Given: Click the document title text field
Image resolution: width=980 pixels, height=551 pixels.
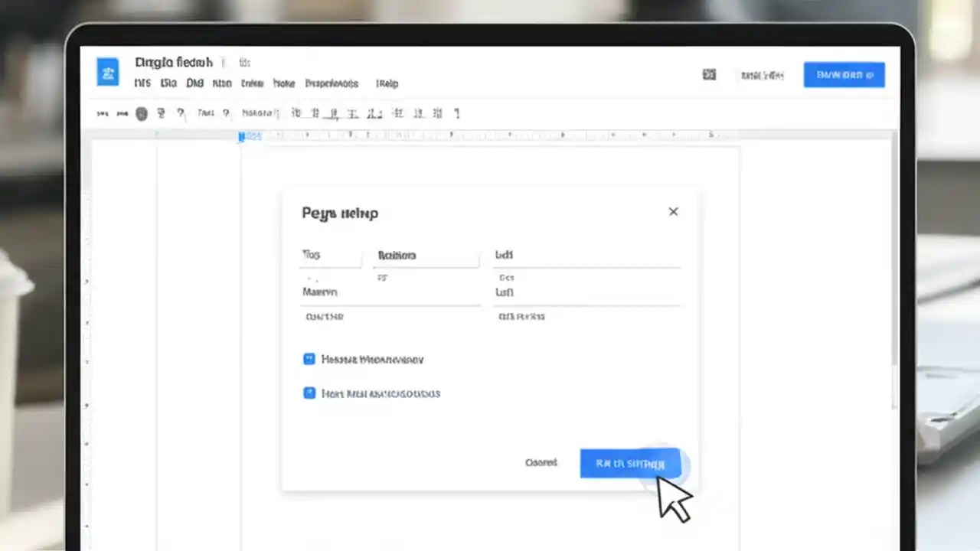Looking at the screenshot, I should point(173,63).
